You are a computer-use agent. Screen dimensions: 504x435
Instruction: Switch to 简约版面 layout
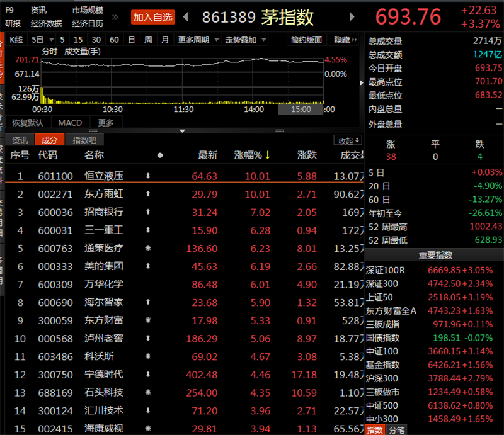tap(306, 40)
